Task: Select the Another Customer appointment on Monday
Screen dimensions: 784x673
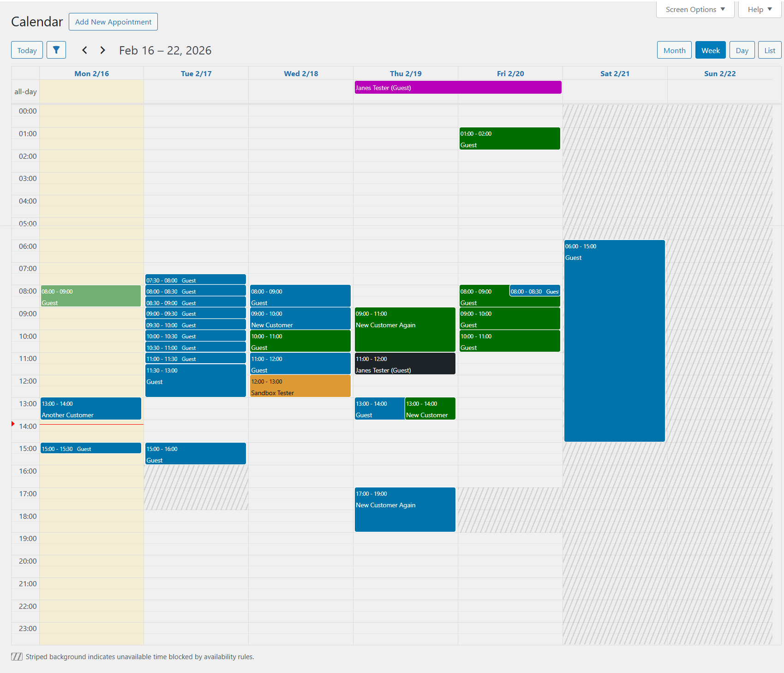Action: 90,409
